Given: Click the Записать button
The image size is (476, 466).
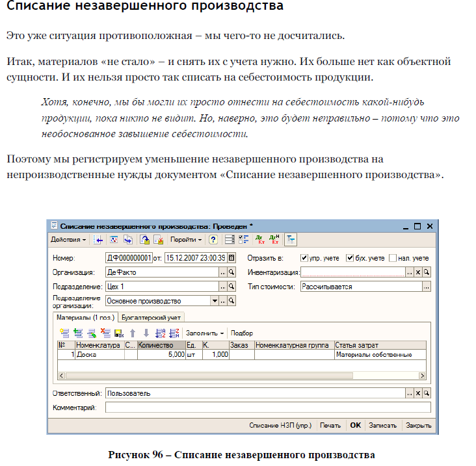Looking at the screenshot, I should pyautogui.click(x=383, y=426).
